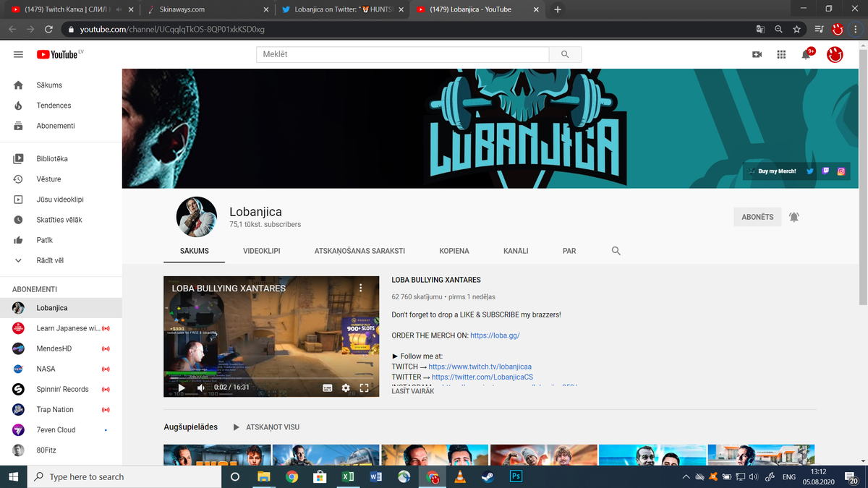
Task: Expand description with Lasīt vairāk
Action: point(413,391)
